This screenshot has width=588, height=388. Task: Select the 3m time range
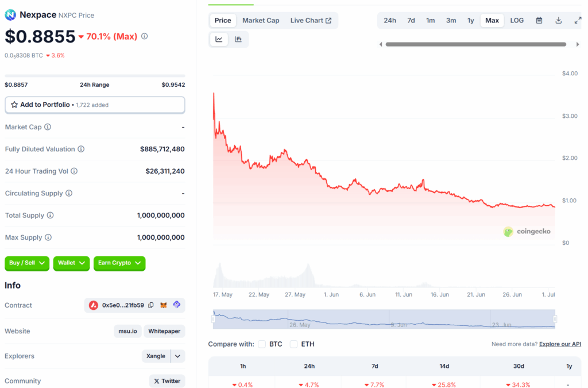point(451,20)
